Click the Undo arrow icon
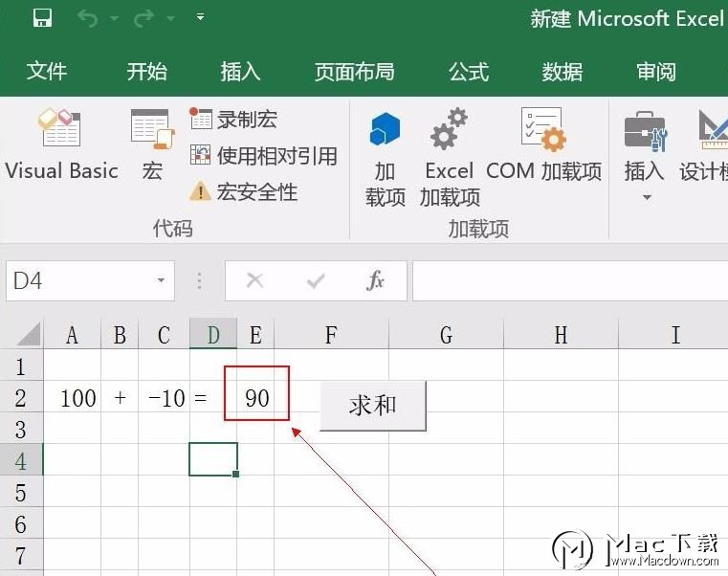Screen dimensions: 728x576 pyautogui.click(x=88, y=18)
